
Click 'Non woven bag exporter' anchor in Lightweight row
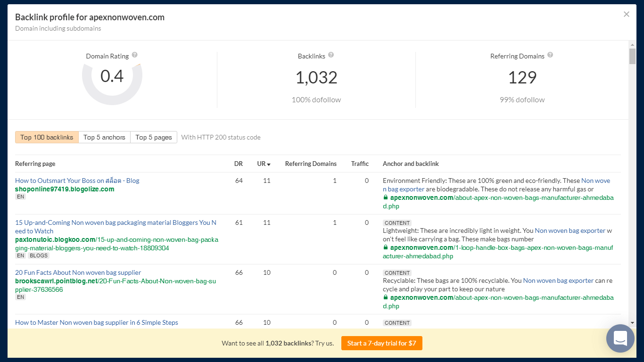pyautogui.click(x=570, y=230)
